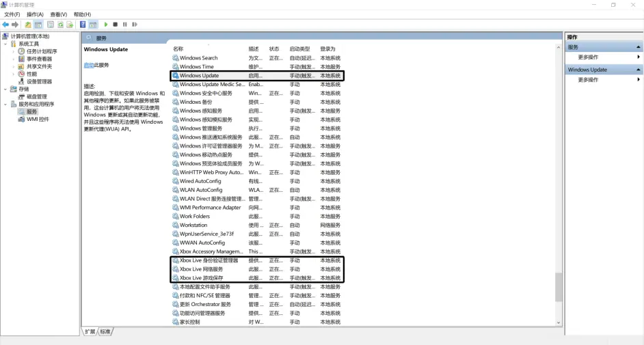Select 磁盘管理 in the tree
The image size is (644, 345).
click(37, 96)
